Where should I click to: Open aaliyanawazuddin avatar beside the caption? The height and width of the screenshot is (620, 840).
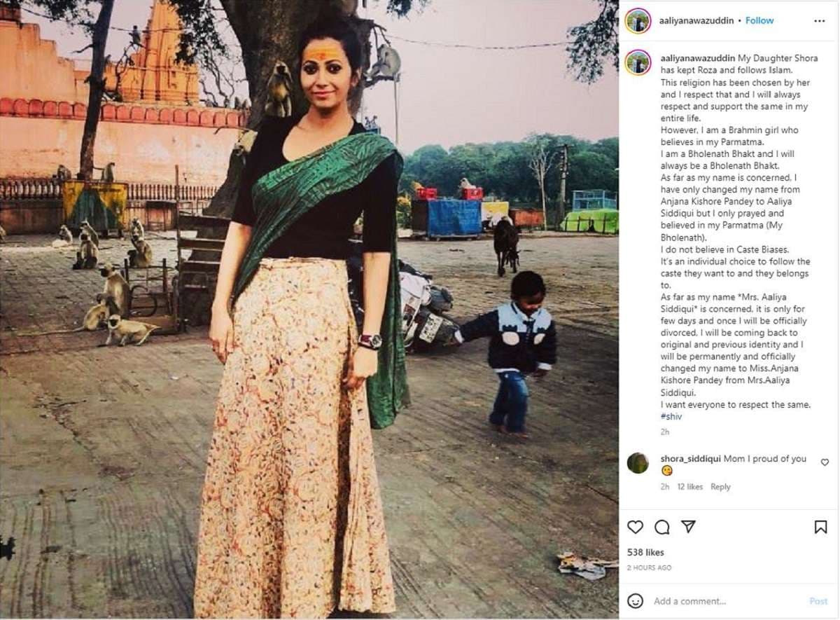point(638,62)
